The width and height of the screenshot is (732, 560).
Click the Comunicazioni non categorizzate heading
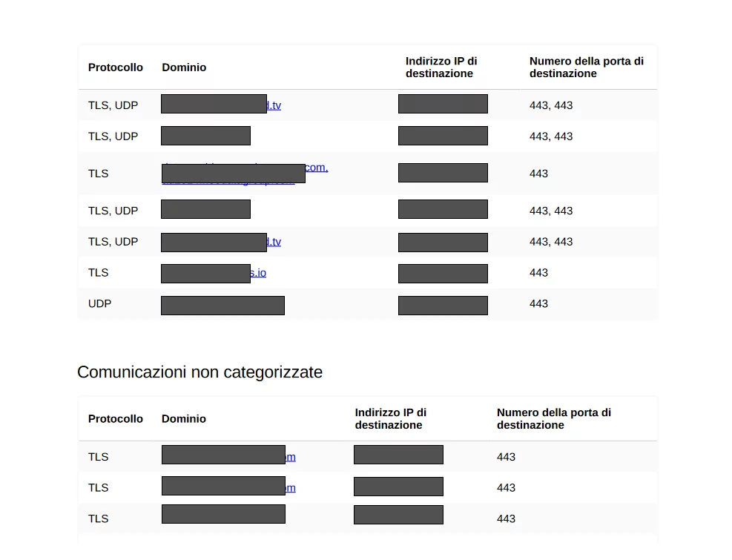click(x=200, y=372)
